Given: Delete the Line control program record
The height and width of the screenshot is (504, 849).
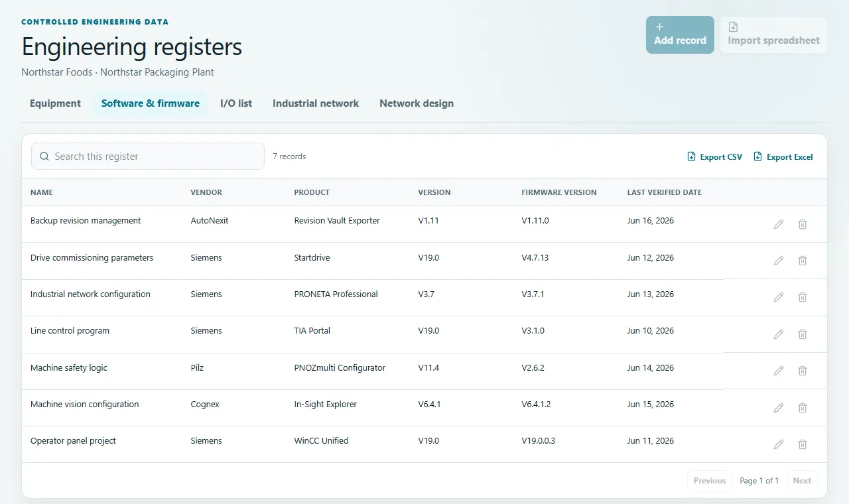Looking at the screenshot, I should click(x=803, y=334).
